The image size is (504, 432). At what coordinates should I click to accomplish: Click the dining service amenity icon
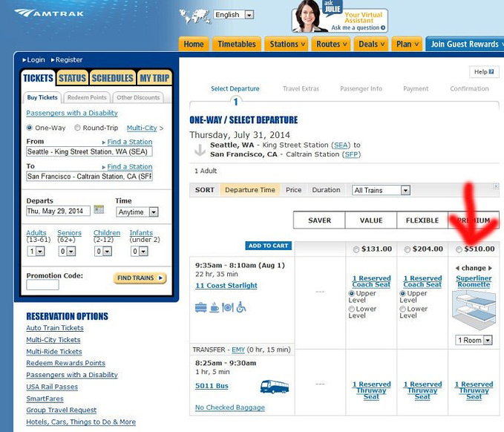[x=228, y=307]
